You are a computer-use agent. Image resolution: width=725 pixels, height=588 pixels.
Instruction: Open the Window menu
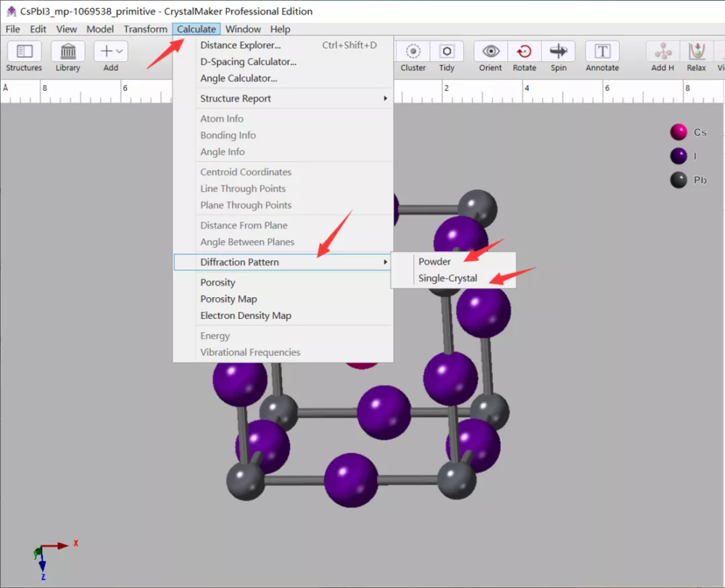coord(243,29)
